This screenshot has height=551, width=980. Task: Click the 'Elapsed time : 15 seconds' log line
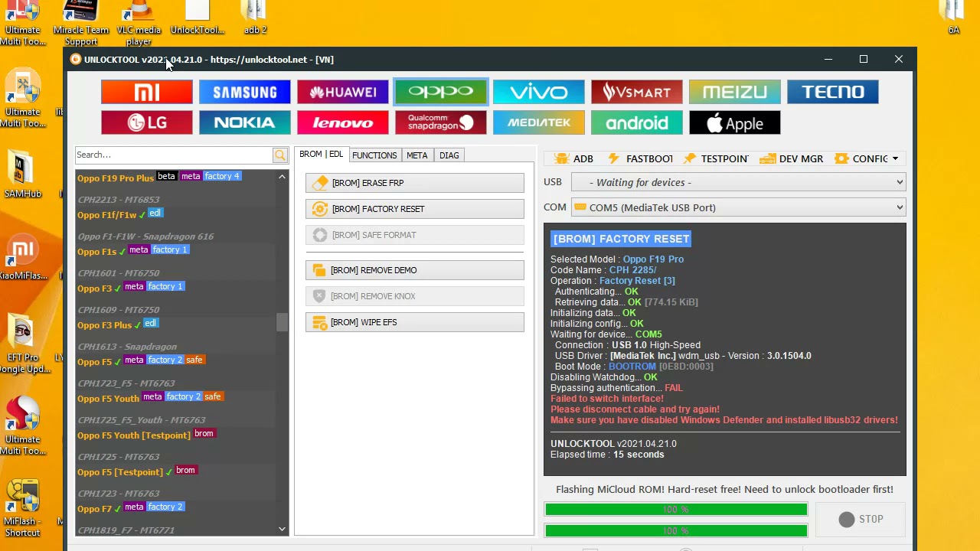click(x=607, y=455)
